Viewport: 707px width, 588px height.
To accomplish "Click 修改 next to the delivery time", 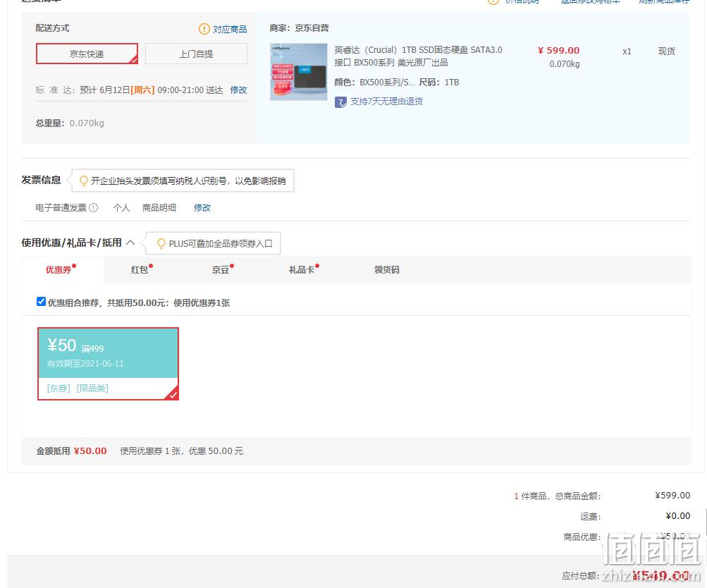I will [x=238, y=90].
